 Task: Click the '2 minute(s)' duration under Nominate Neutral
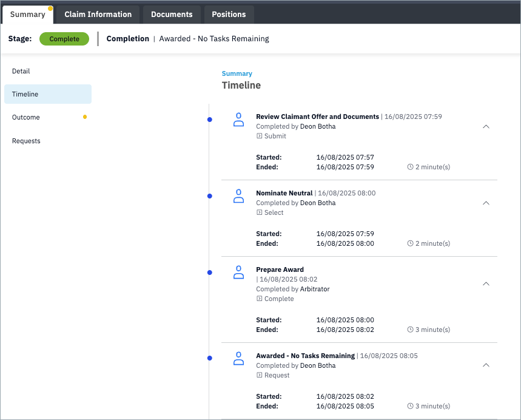(432, 243)
